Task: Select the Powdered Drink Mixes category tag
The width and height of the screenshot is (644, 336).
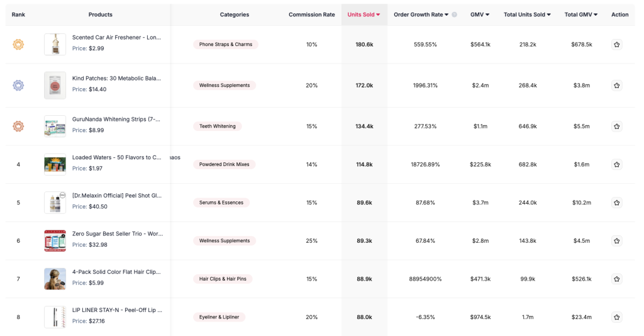Action: pos(225,164)
